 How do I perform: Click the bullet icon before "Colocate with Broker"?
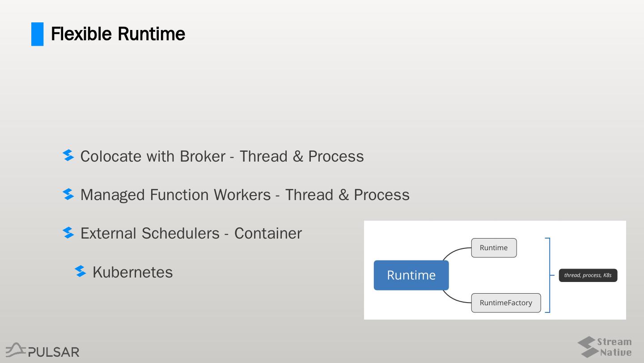click(x=68, y=155)
